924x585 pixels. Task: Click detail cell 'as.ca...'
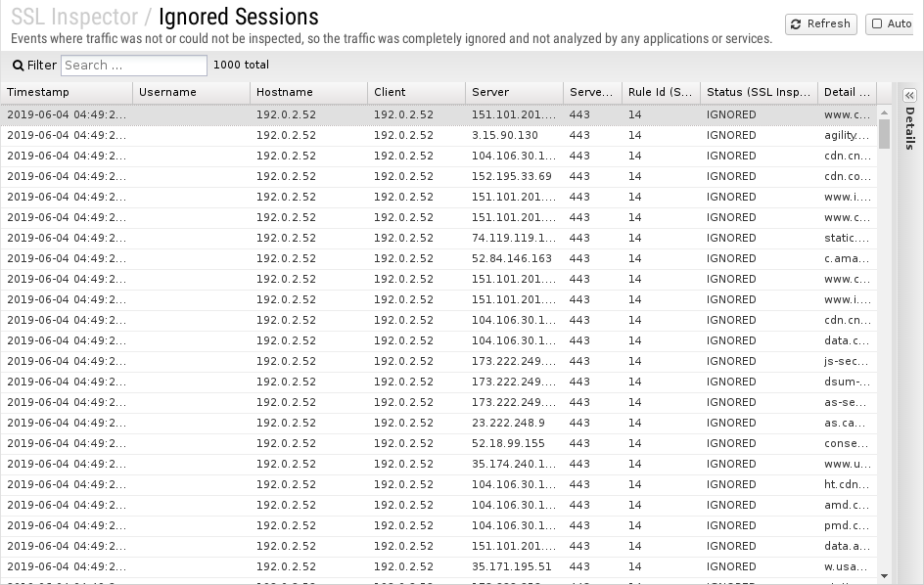847,423
